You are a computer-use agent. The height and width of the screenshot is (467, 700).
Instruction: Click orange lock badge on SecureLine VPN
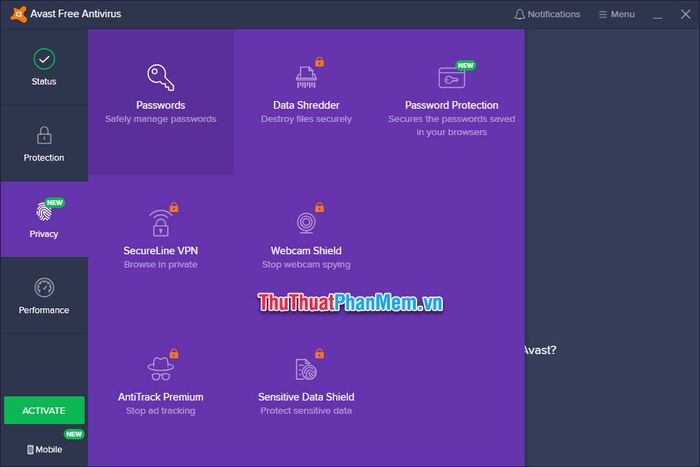coord(174,207)
